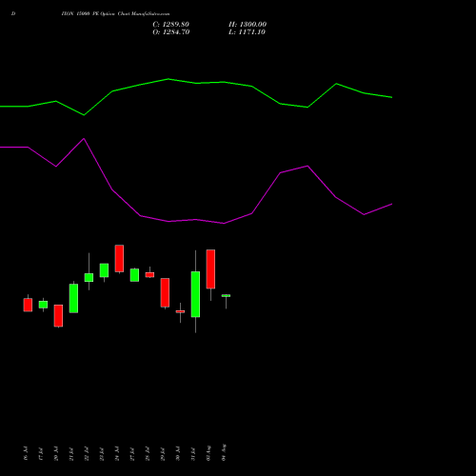
Task: Click the tall green candlestick for 31 Jul
Action: [195, 294]
